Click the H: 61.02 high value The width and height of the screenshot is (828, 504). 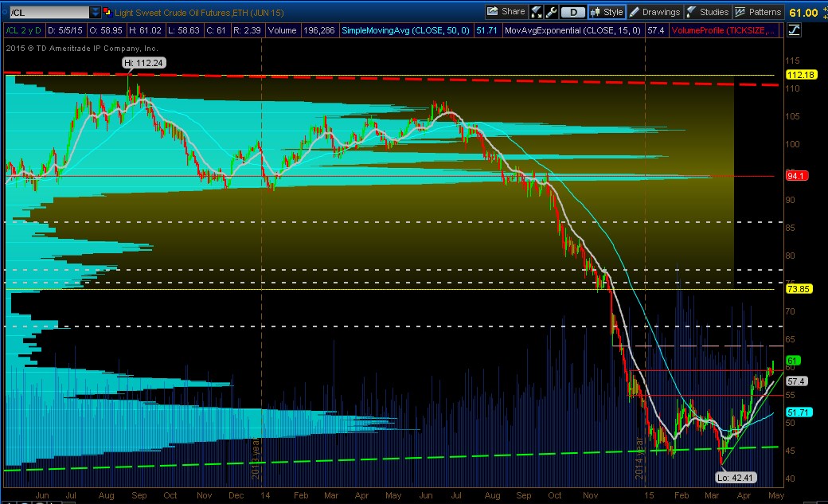[x=145, y=30]
